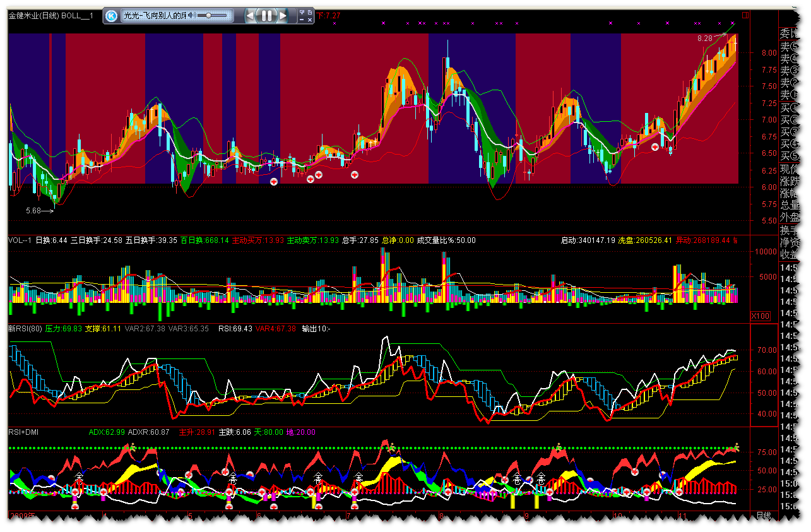Click the ADX:62.99 value
Viewport: 811px width, 532px height.
[x=107, y=432]
